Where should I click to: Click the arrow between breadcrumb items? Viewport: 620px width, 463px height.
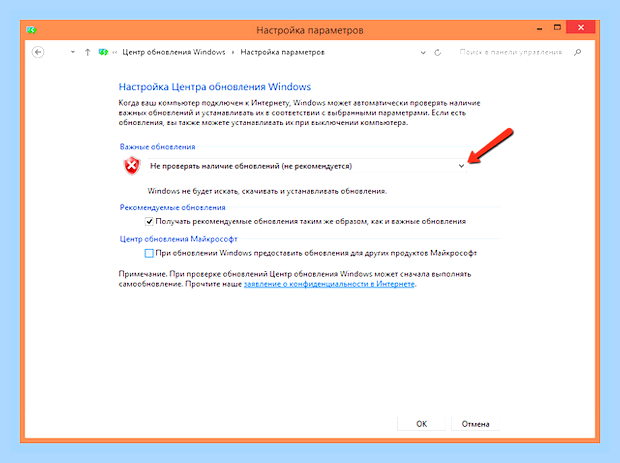tap(233, 52)
